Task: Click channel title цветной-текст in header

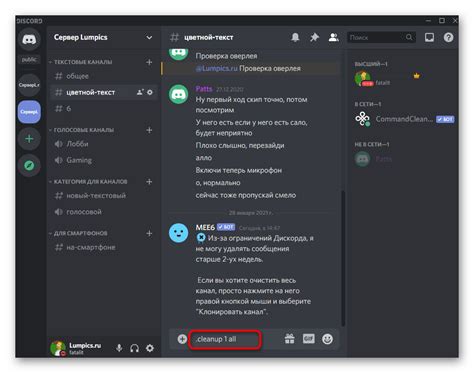Action: (209, 37)
